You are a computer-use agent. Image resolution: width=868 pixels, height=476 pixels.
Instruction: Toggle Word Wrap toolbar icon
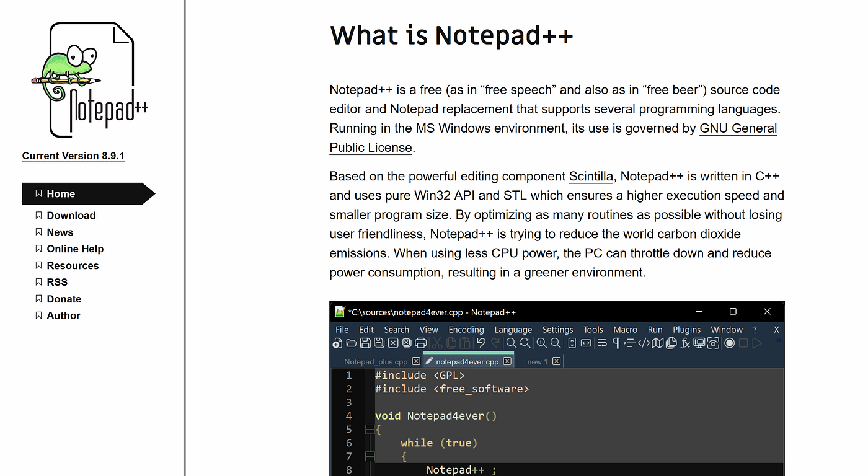coord(602,343)
